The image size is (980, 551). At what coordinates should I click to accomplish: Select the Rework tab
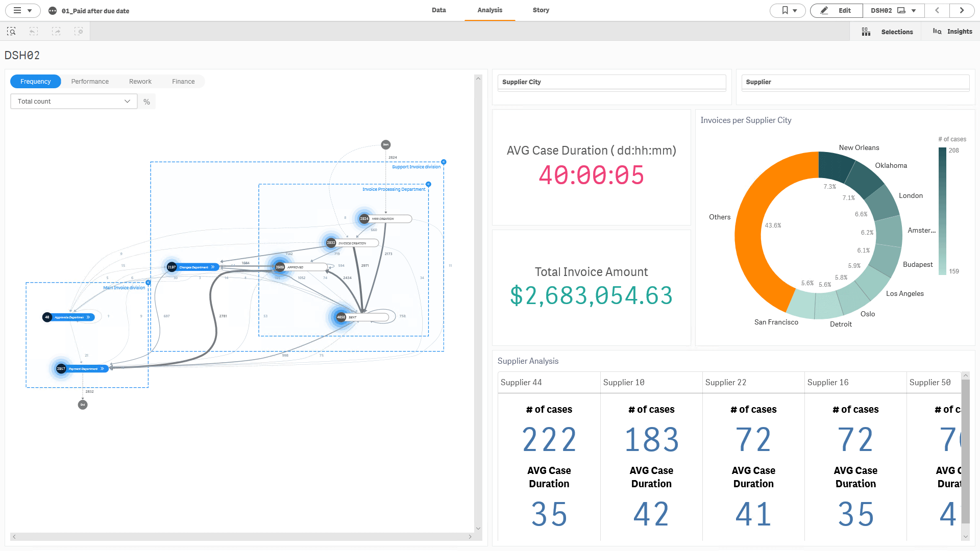tap(140, 82)
